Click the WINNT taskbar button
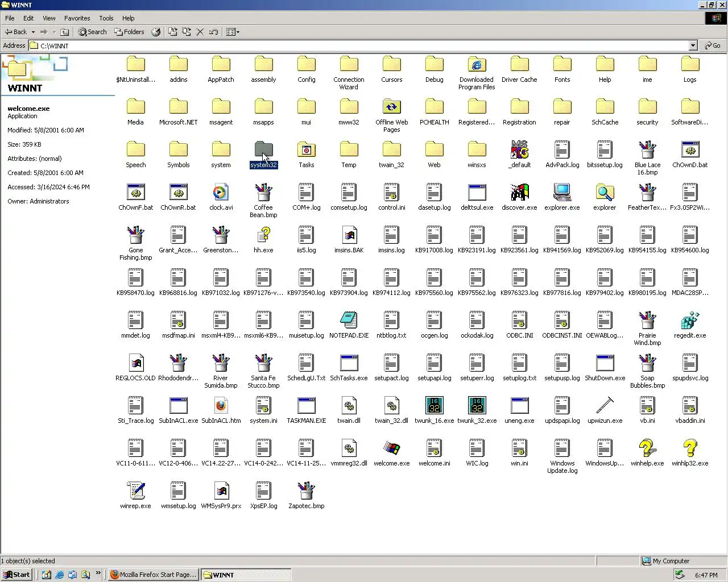 (246, 575)
